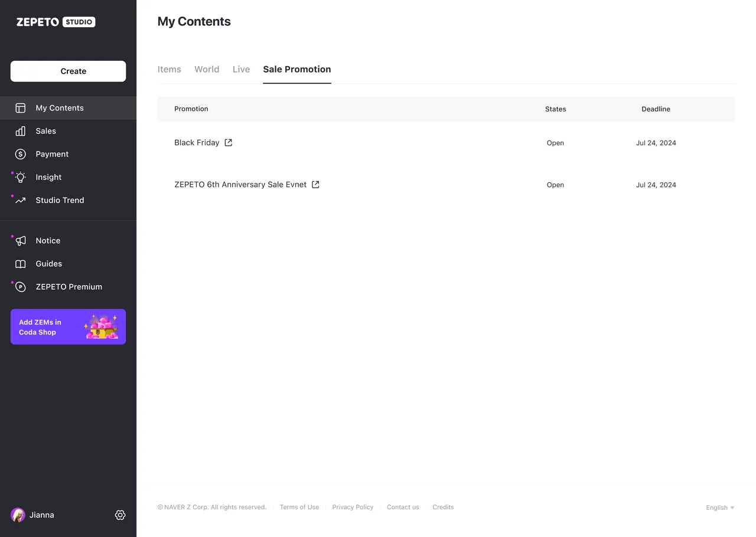This screenshot has width=756, height=537.
Task: Click the Studio Trend arrow icon
Action: click(21, 200)
